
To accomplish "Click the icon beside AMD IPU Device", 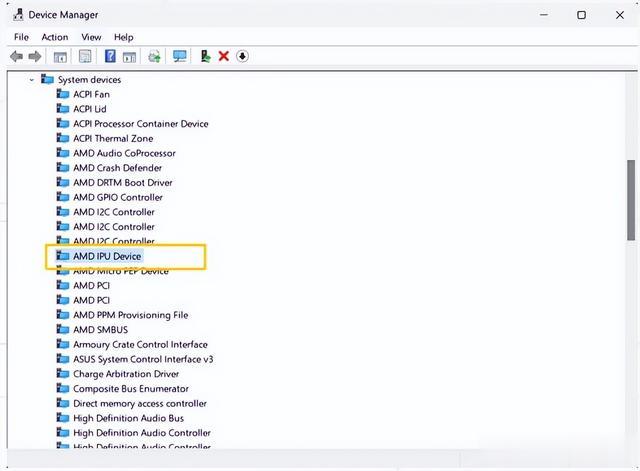I will click(x=63, y=255).
